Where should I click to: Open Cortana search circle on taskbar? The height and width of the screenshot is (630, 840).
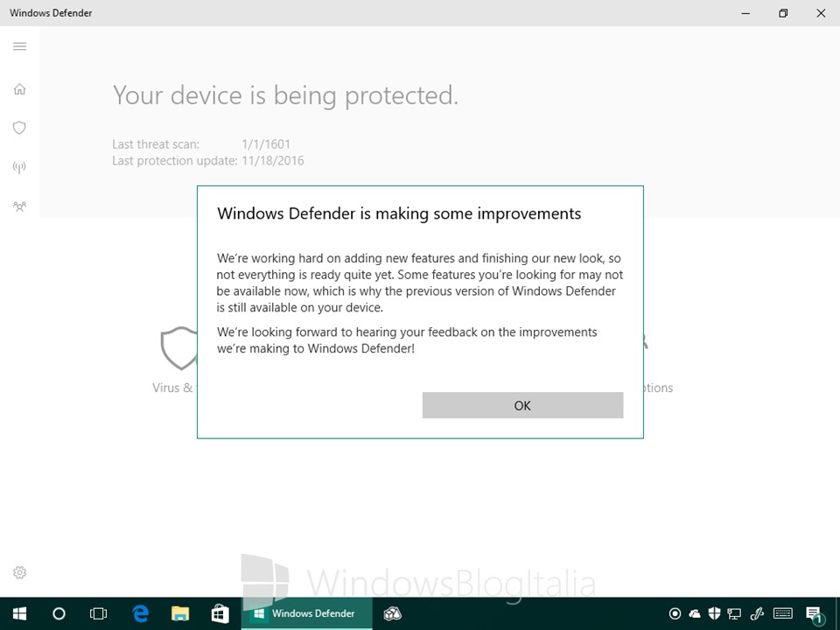coord(59,613)
